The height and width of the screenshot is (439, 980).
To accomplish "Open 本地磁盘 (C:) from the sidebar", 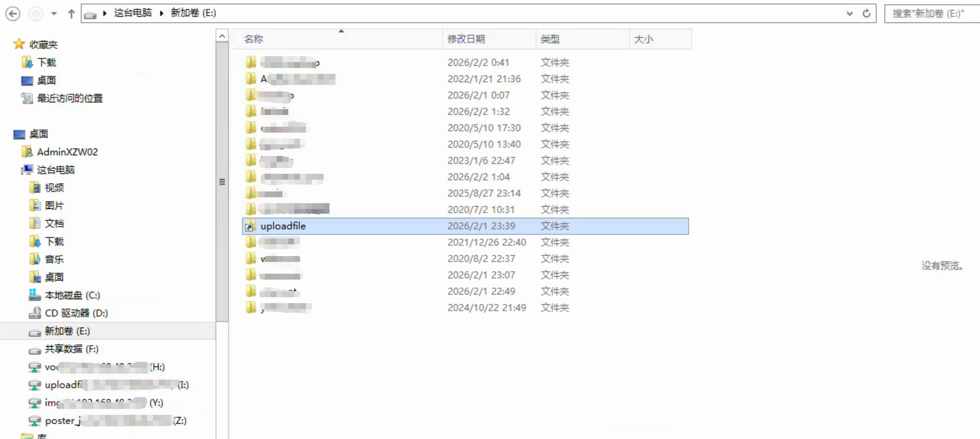I will (72, 295).
